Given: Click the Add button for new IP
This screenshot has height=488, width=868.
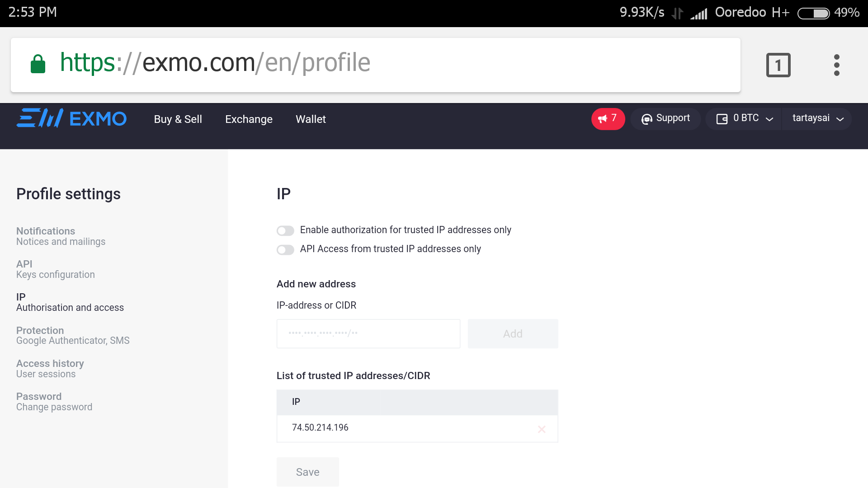Looking at the screenshot, I should click(x=513, y=333).
